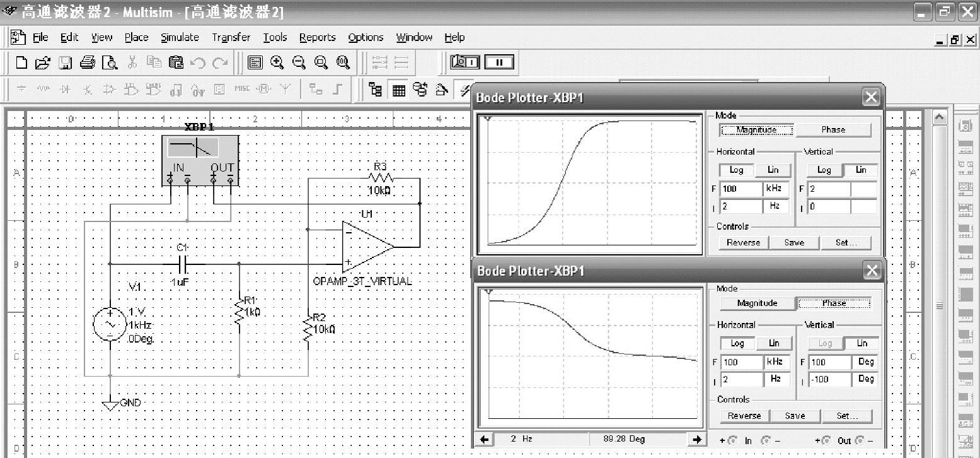Click the XBP1 Bode Plotter instrument on schematic
Screen dimensions: 980x458
[x=200, y=160]
